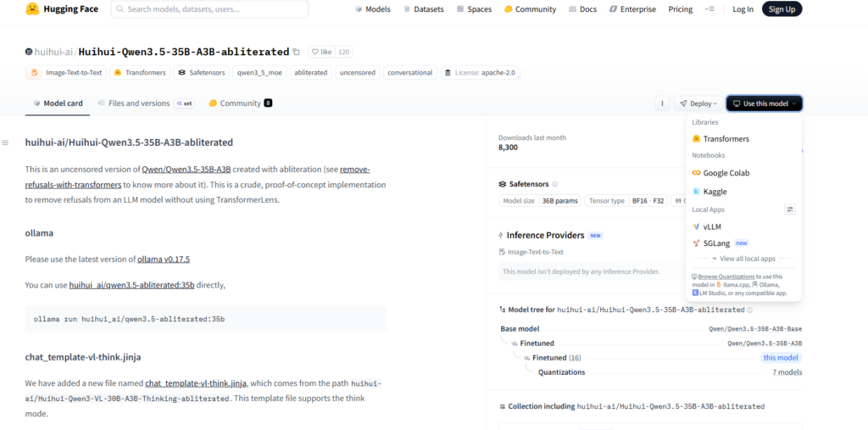The height and width of the screenshot is (430, 868).
Task: Open the Deploy dropdown
Action: tap(698, 103)
